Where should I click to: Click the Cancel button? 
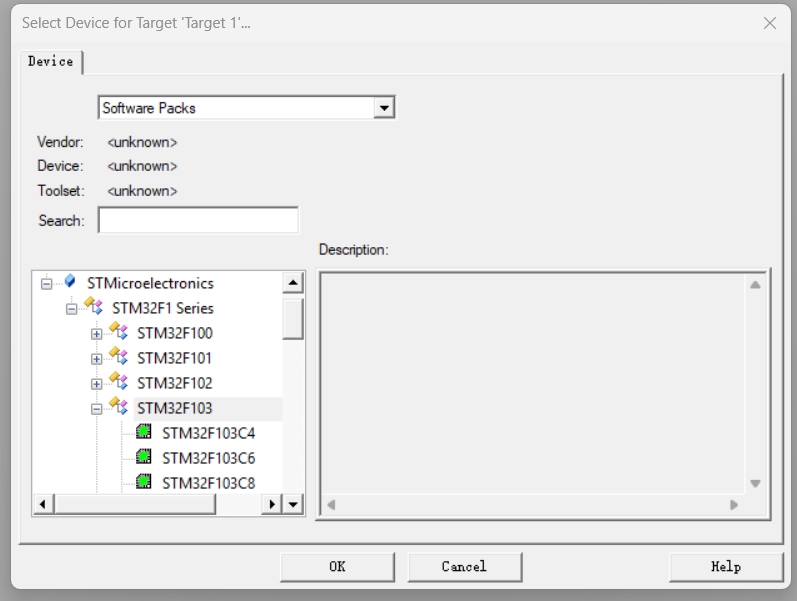464,567
